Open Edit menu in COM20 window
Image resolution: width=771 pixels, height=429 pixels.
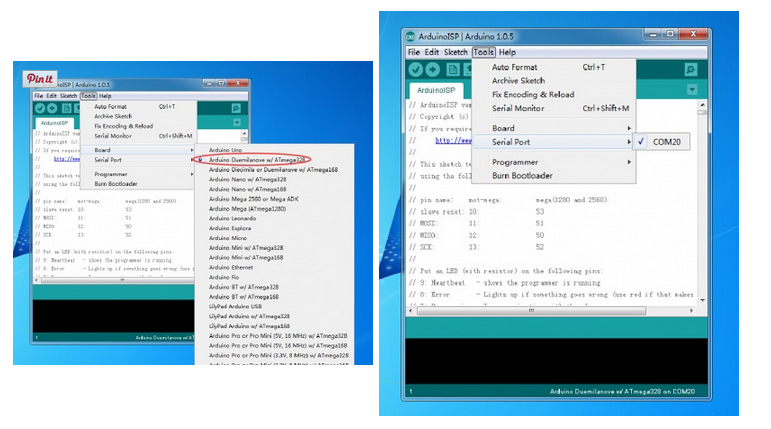(x=432, y=52)
